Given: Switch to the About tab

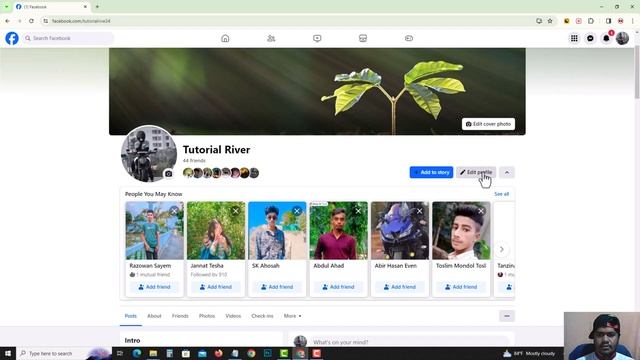Looking at the screenshot, I should coord(154,316).
